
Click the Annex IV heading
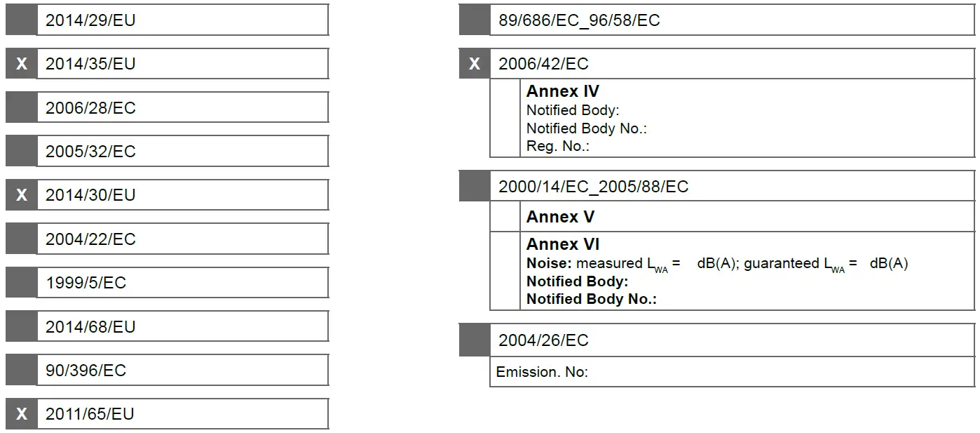[563, 92]
